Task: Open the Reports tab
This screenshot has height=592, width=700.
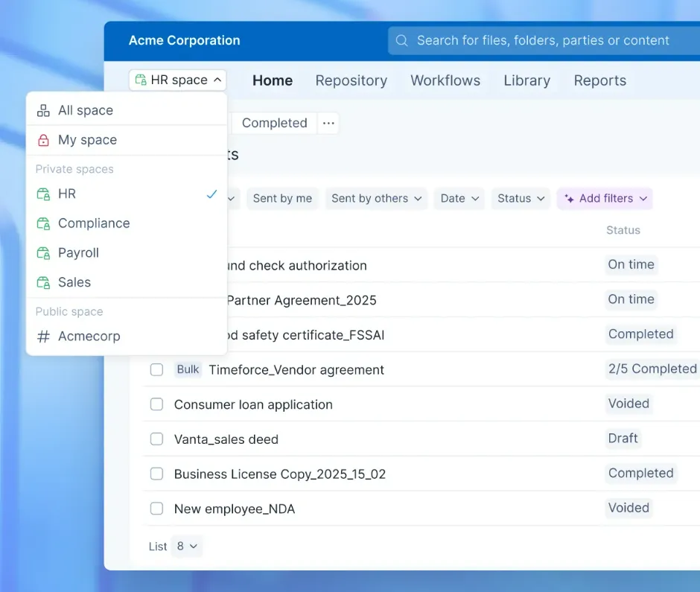Action: pos(599,80)
